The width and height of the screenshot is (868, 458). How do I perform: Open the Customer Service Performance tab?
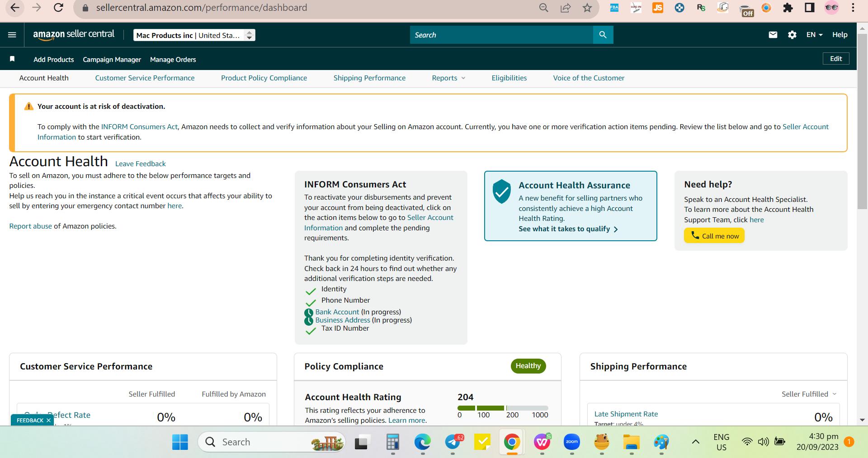[x=145, y=78]
